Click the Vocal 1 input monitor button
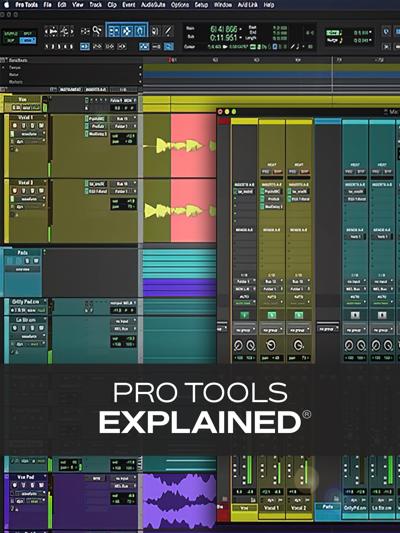 (x=23, y=125)
